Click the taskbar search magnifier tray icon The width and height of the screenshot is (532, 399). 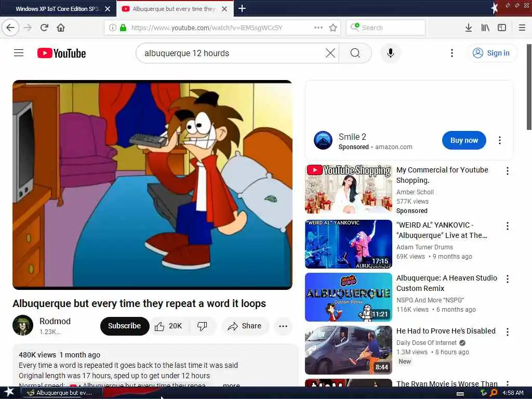coord(494,393)
